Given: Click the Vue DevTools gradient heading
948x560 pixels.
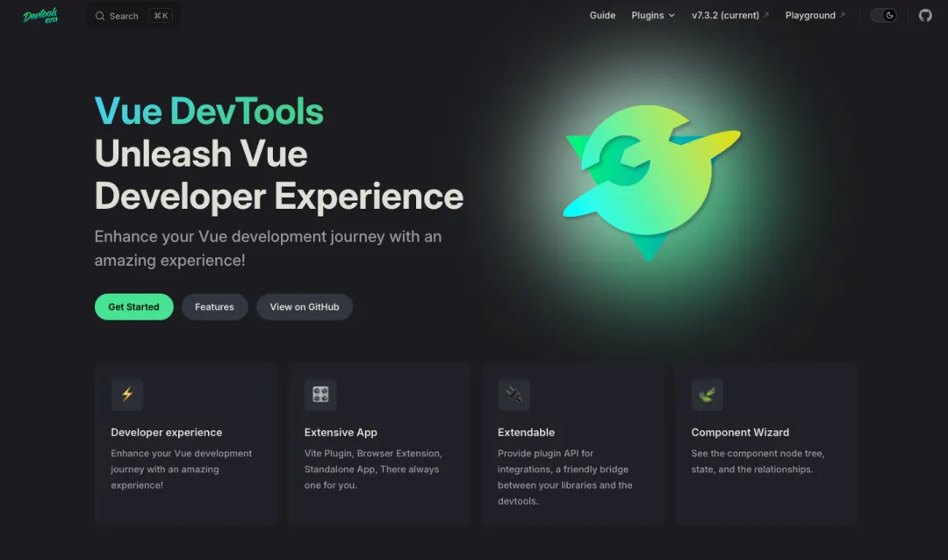Looking at the screenshot, I should click(x=209, y=111).
